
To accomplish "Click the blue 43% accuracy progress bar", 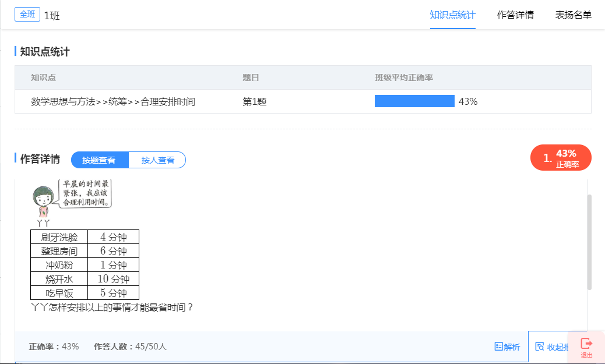I will point(414,101).
